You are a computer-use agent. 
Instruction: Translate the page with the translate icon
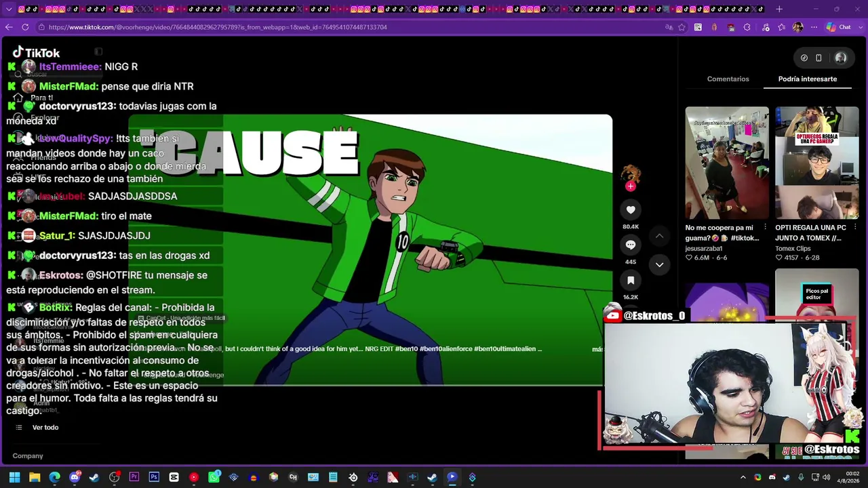pyautogui.click(x=669, y=27)
